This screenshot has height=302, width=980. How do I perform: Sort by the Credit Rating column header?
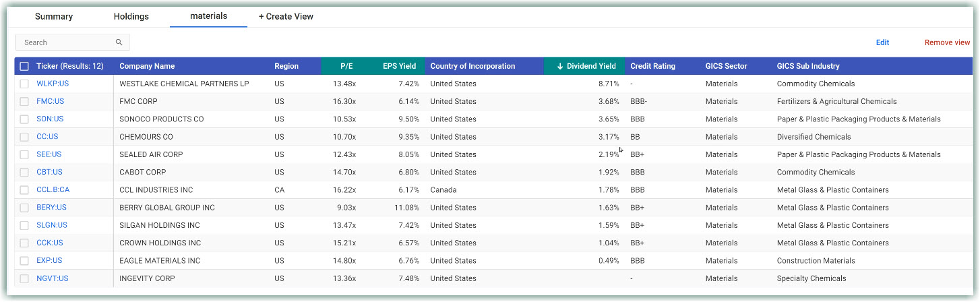652,66
